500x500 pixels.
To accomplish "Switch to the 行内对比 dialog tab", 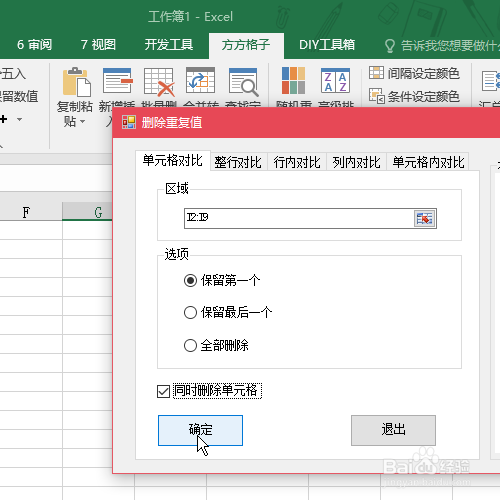I will point(297,162).
